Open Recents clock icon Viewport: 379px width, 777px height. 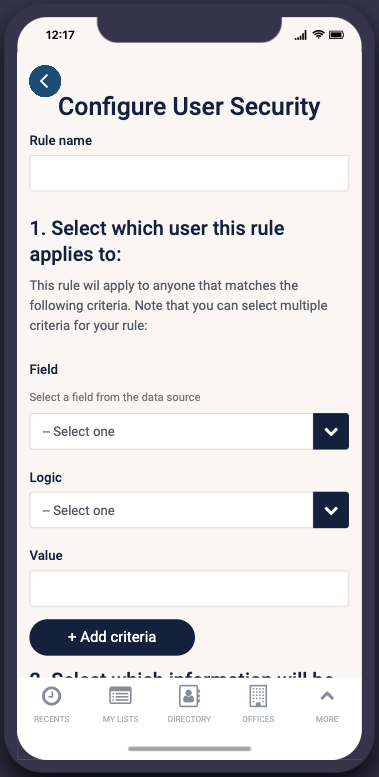[x=52, y=696]
